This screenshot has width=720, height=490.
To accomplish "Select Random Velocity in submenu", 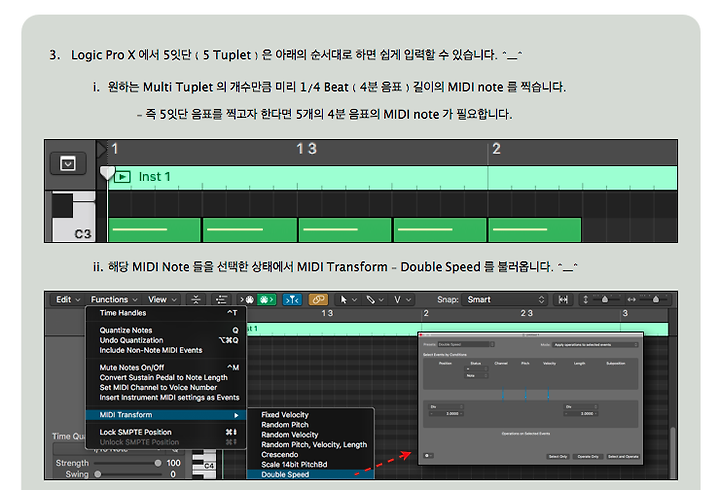I will click(310, 435).
